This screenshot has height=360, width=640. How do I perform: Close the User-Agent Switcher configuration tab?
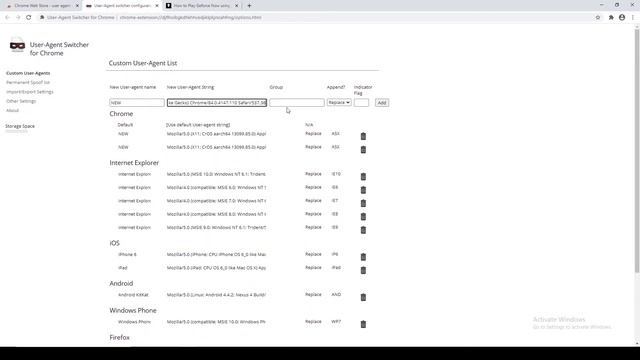click(157, 6)
